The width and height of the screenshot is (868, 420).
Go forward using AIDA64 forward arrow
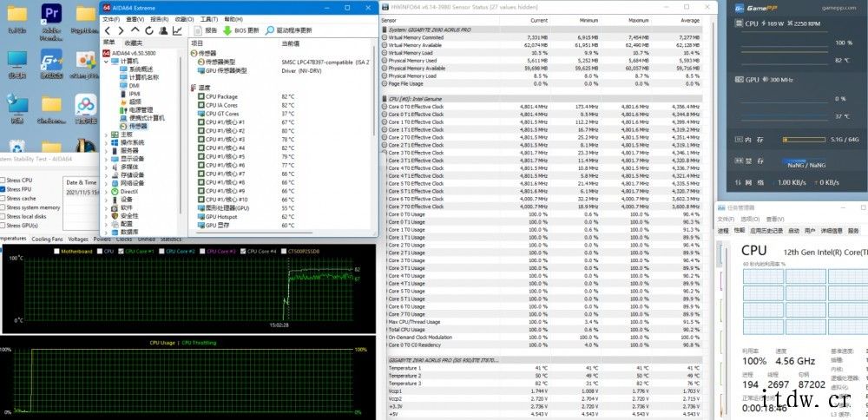tap(122, 30)
